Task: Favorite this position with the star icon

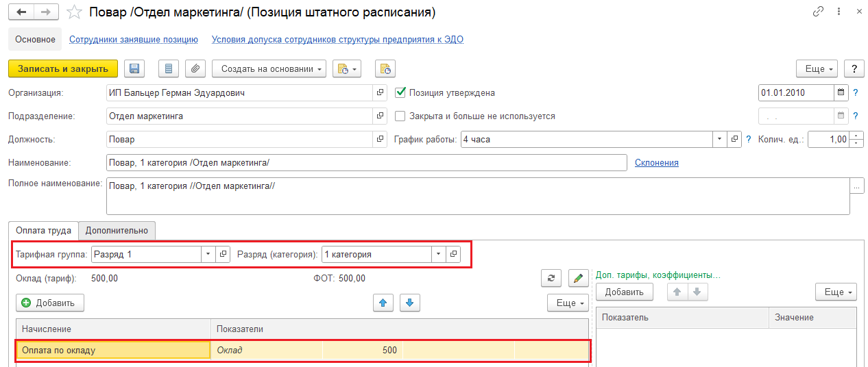Action: tap(77, 12)
